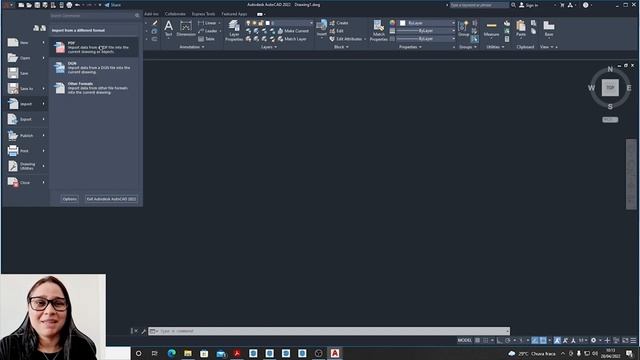Image resolution: width=640 pixels, height=360 pixels.
Task: Click the keyword search box in title bar
Action: pos(479,5)
